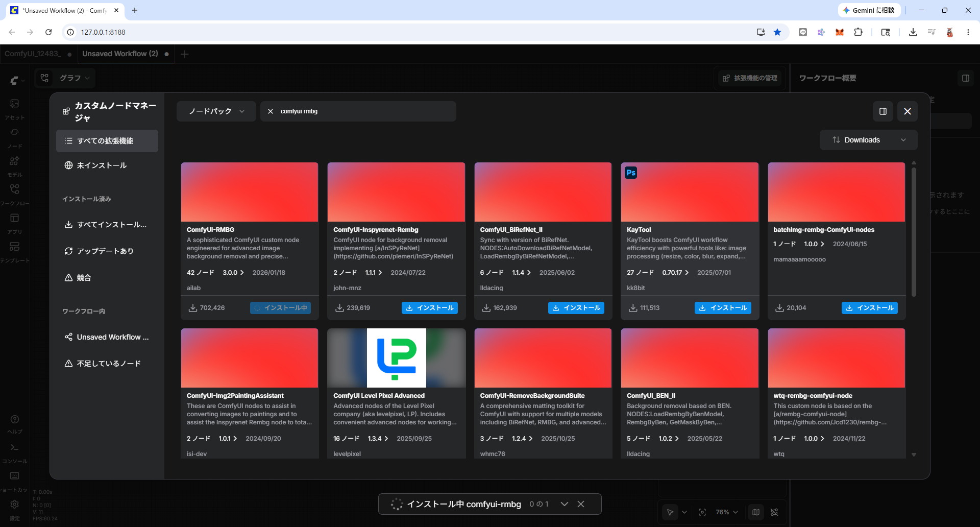Bookmark this page with the star icon
The image size is (980, 527).
[x=777, y=32]
